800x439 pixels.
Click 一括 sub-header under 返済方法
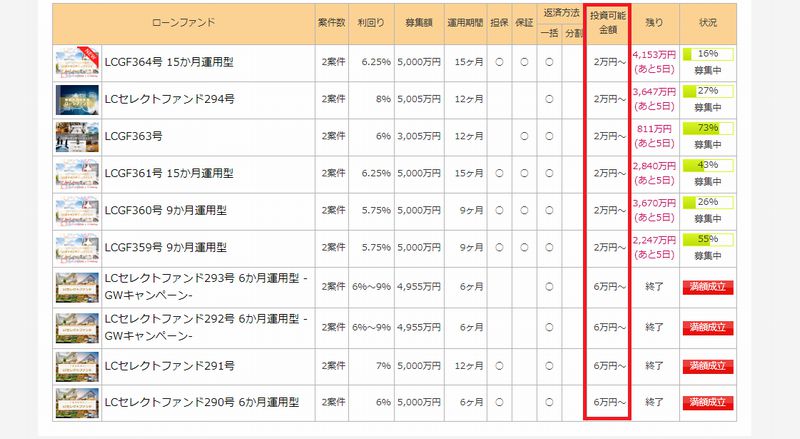coord(549,33)
